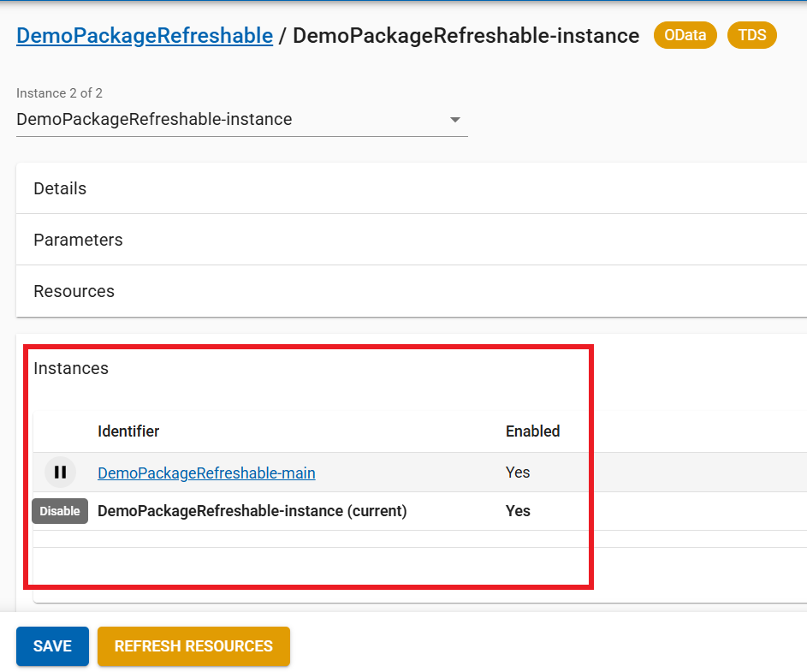Click the 'Instance 2 of 2' label
Viewport: 807px width, 672px height.
tap(59, 93)
